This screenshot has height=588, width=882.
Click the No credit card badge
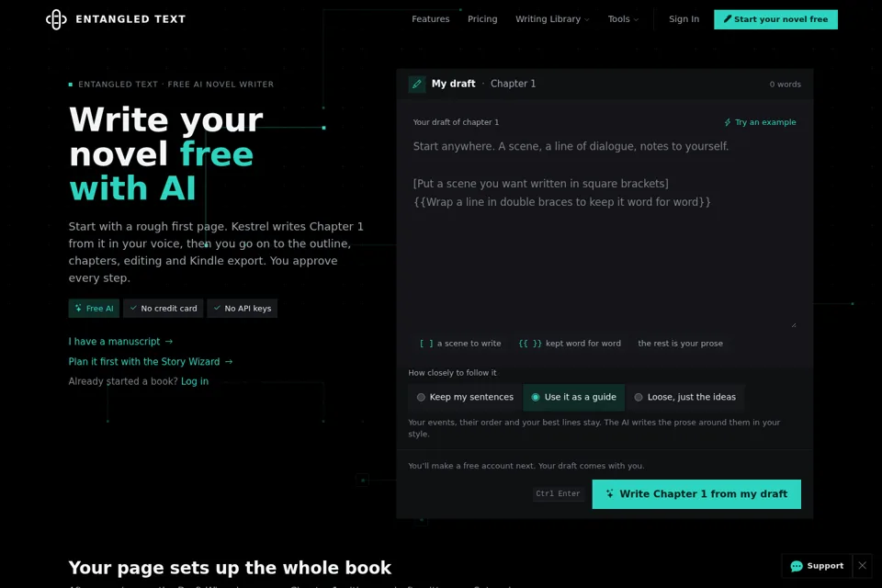point(164,309)
